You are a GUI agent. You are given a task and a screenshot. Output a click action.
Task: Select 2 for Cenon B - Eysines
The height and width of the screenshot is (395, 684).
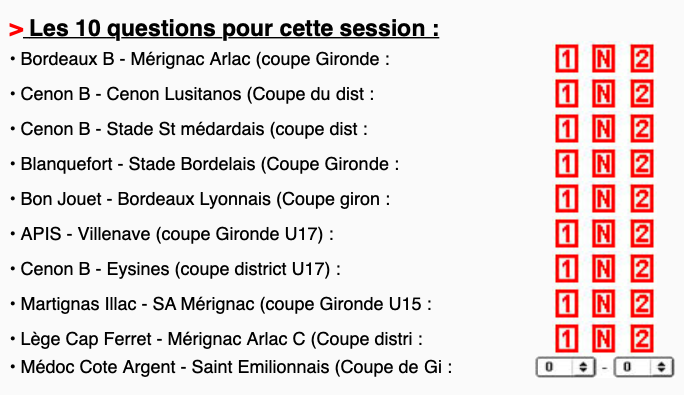click(x=642, y=268)
